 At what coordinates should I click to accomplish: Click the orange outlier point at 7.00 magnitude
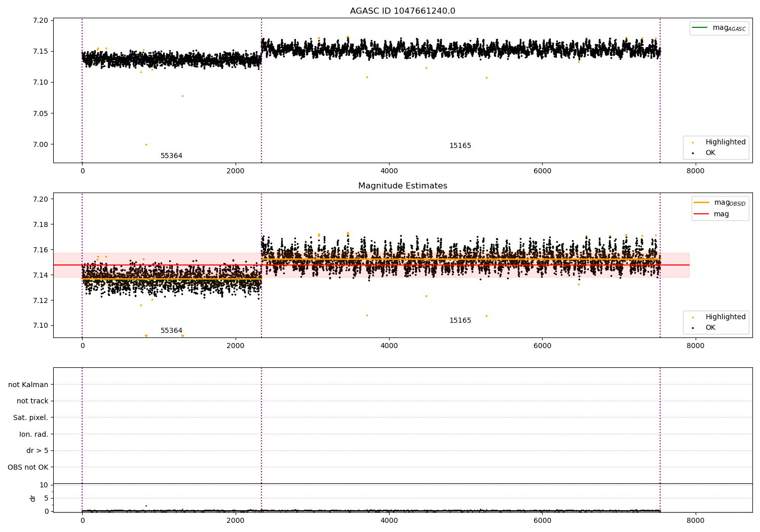click(x=146, y=144)
